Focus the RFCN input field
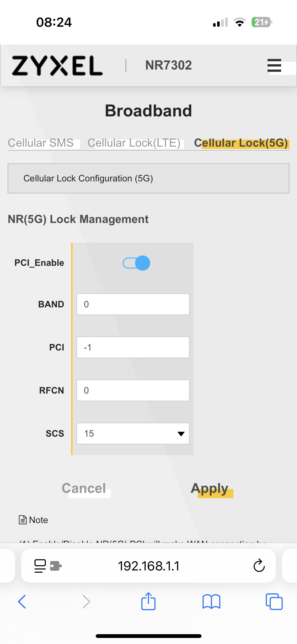 point(133,390)
